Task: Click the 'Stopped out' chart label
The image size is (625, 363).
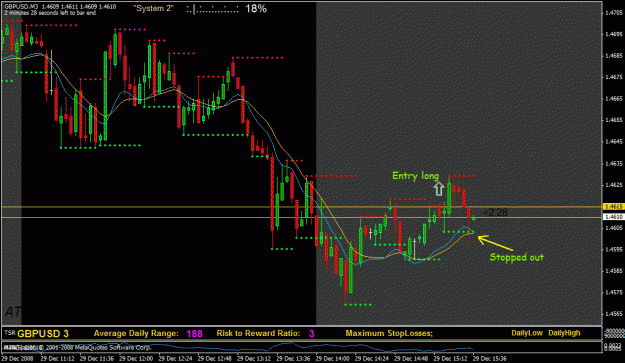Action: [517, 257]
